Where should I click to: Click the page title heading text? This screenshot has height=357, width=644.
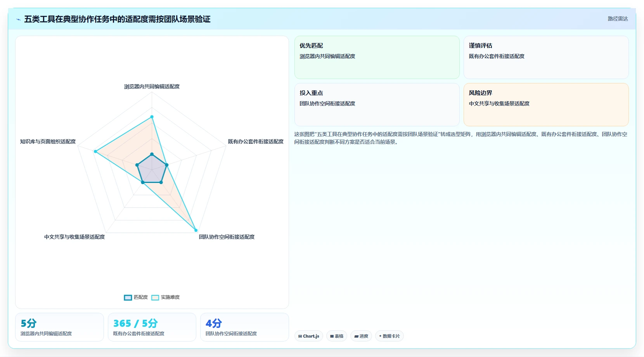(x=117, y=19)
